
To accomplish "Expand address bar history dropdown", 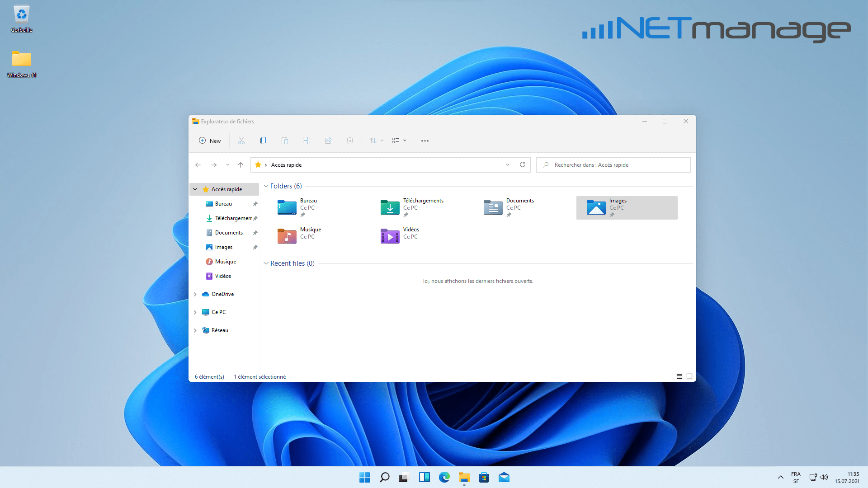I will pyautogui.click(x=508, y=165).
